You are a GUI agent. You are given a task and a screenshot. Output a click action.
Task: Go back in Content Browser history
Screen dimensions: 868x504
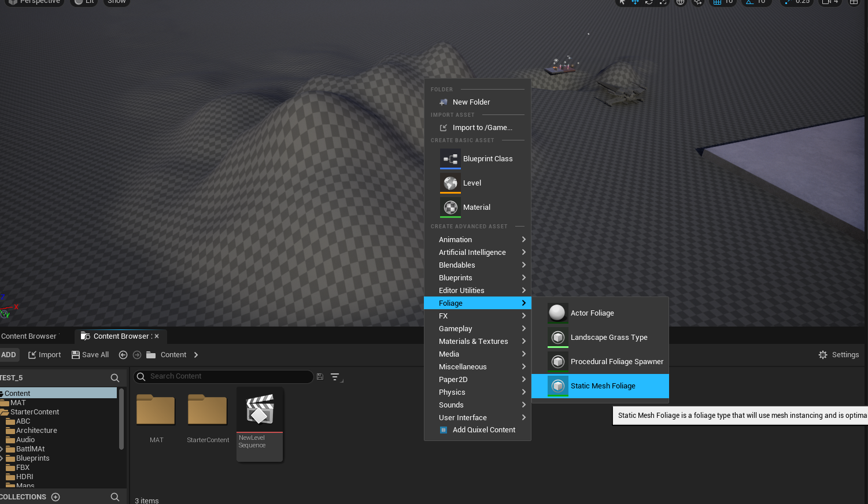(x=123, y=355)
